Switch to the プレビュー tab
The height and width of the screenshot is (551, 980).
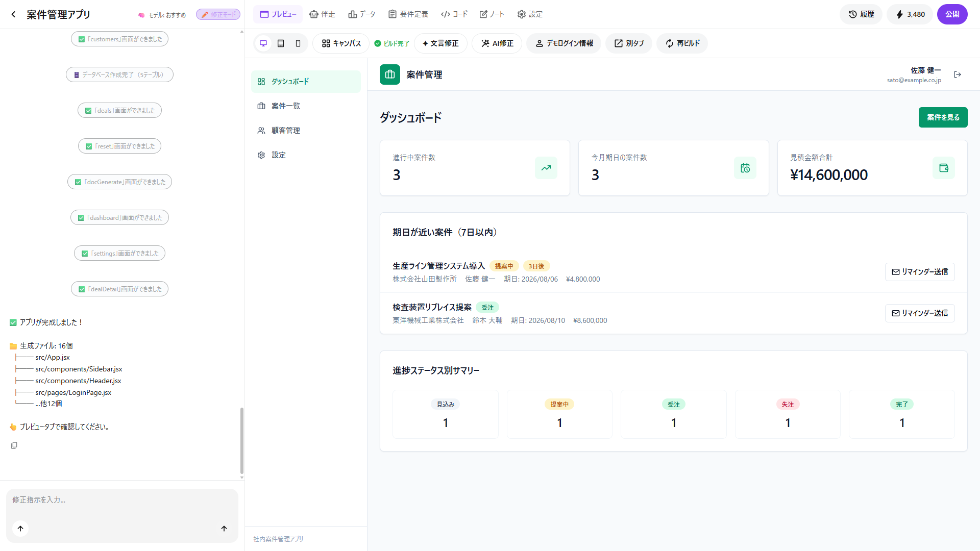click(278, 14)
